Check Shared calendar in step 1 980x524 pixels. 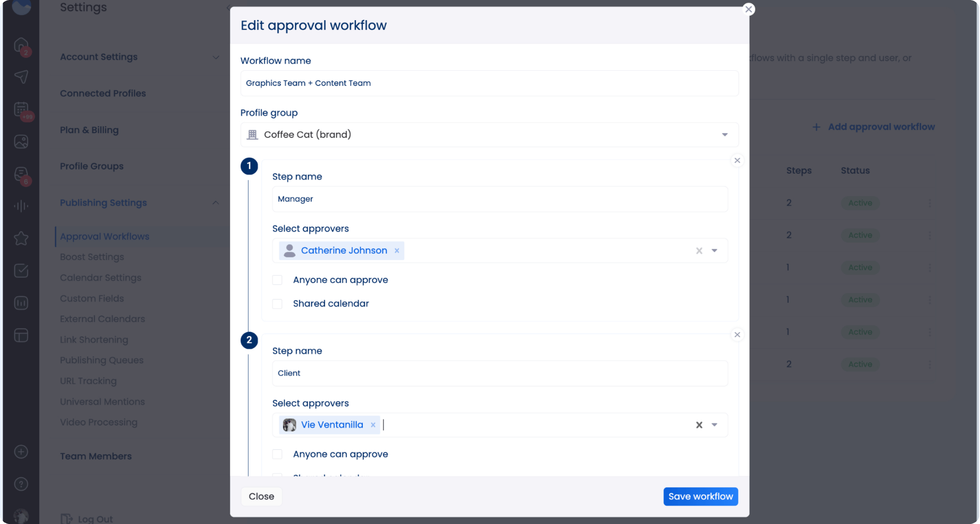point(277,304)
